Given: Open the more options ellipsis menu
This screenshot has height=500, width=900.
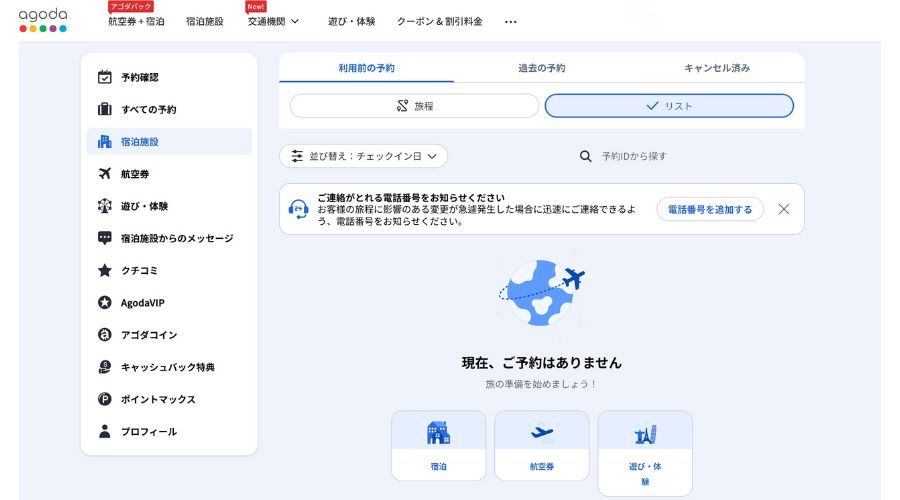Looking at the screenshot, I should pyautogui.click(x=510, y=22).
